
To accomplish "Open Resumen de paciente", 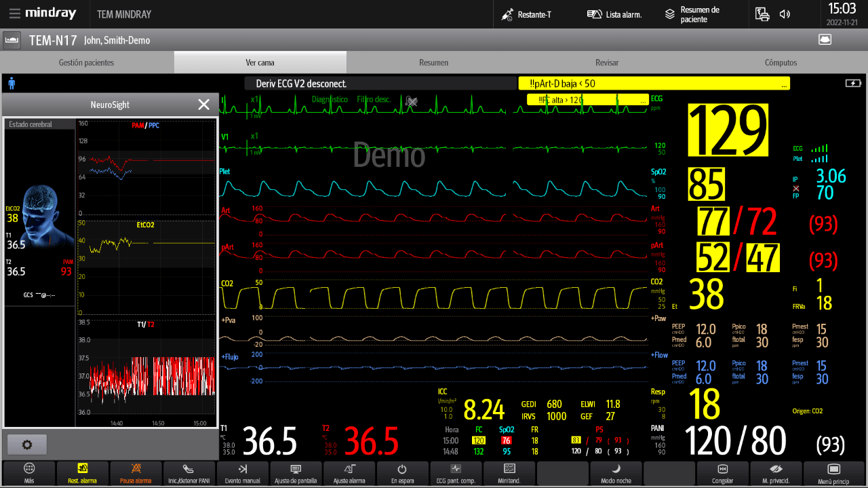I will (693, 14).
